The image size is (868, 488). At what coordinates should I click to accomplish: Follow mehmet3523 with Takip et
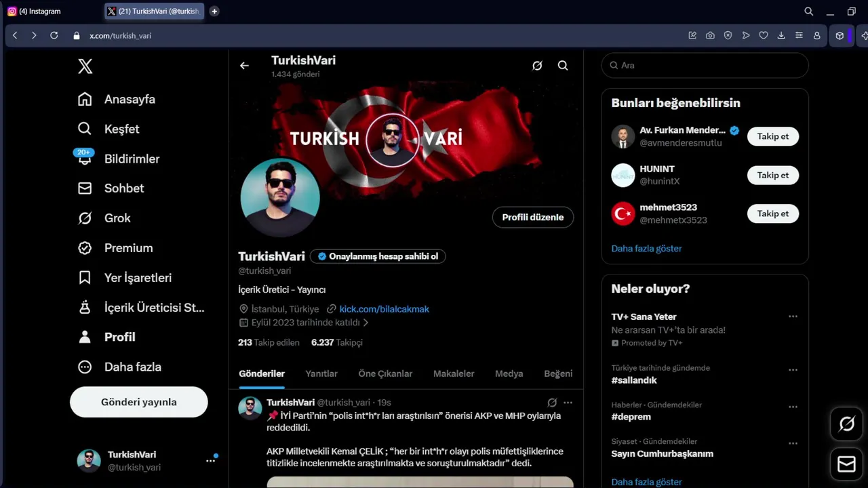point(773,213)
